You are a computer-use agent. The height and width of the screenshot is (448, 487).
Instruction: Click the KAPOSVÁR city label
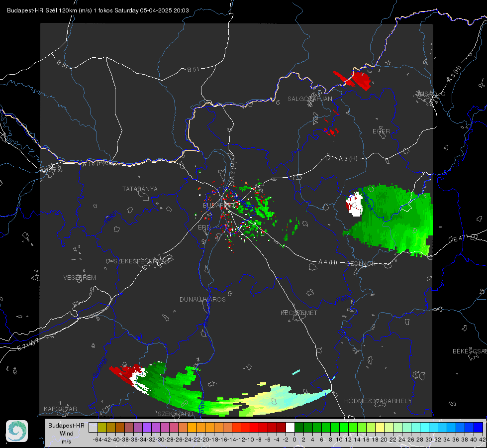pyautogui.click(x=60, y=409)
